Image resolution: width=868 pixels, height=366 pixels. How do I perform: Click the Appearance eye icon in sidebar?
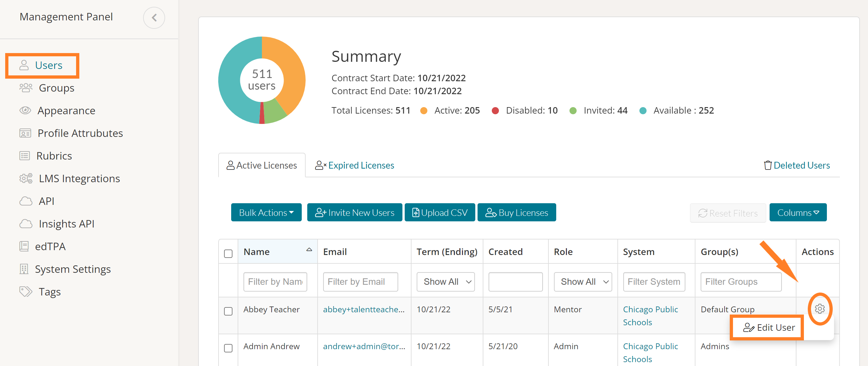click(25, 110)
